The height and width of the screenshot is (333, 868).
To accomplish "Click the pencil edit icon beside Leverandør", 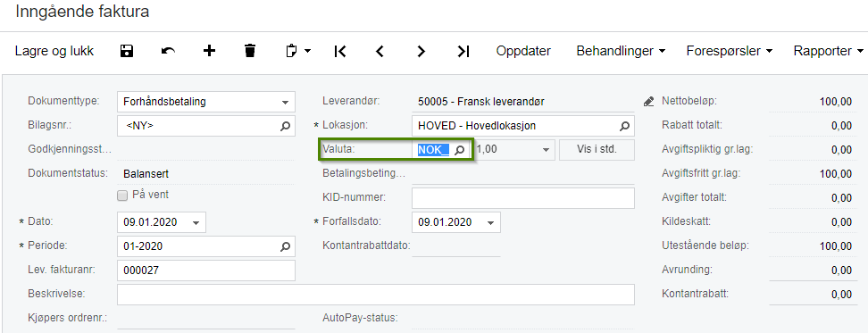I will point(649,102).
